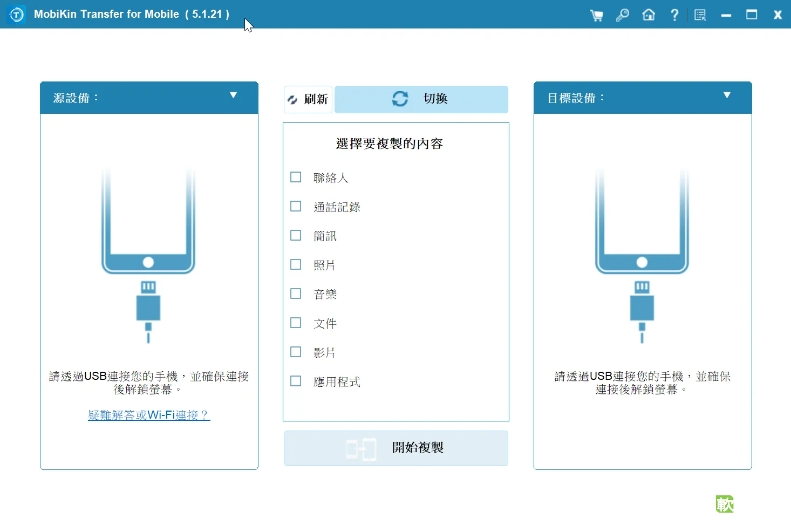Click the MobiKin app logo icon

(x=17, y=15)
